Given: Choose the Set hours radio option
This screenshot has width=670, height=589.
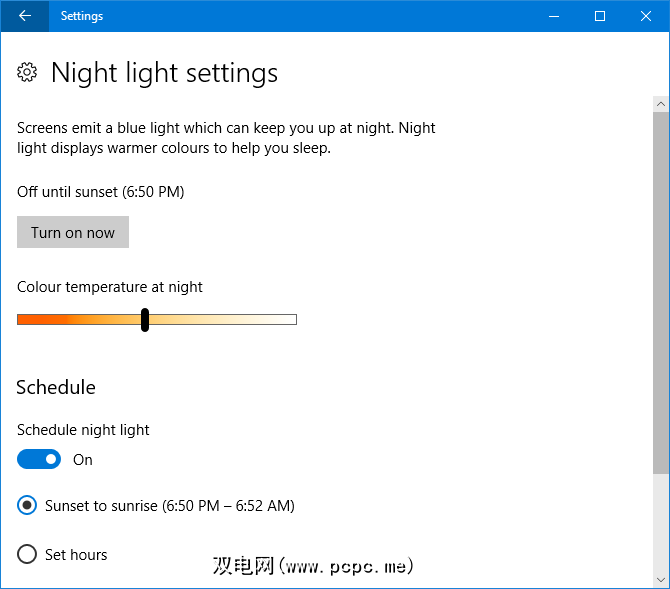Looking at the screenshot, I should tap(27, 554).
